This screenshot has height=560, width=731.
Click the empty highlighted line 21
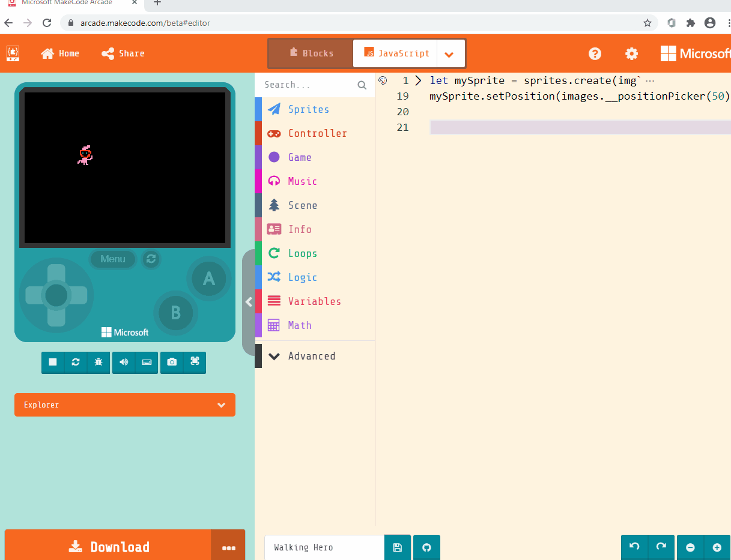(x=580, y=127)
